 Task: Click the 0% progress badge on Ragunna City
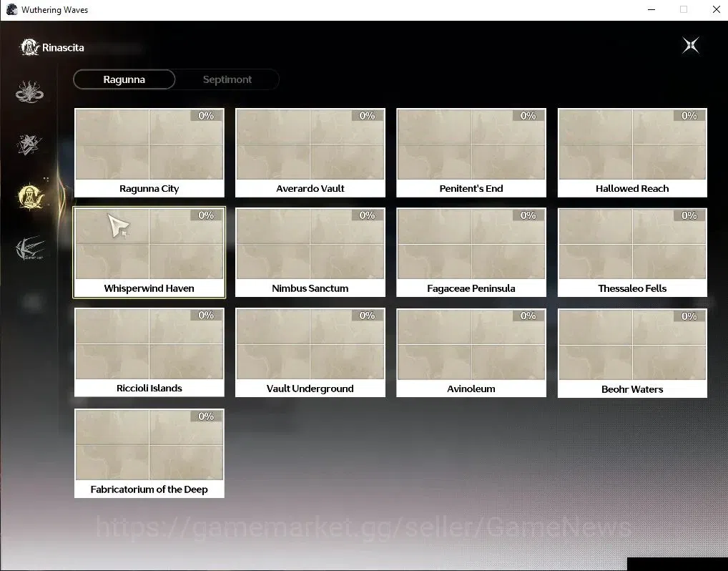206,116
